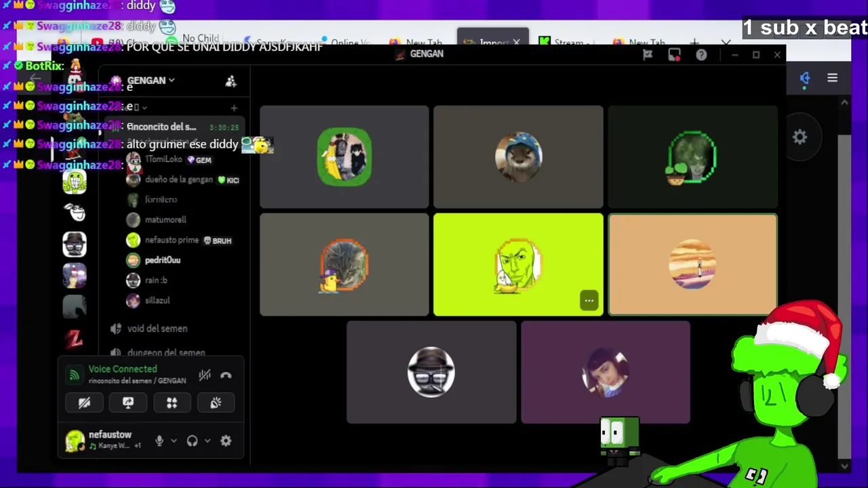Open microphone input options chevron
The image size is (868, 488).
tap(174, 441)
